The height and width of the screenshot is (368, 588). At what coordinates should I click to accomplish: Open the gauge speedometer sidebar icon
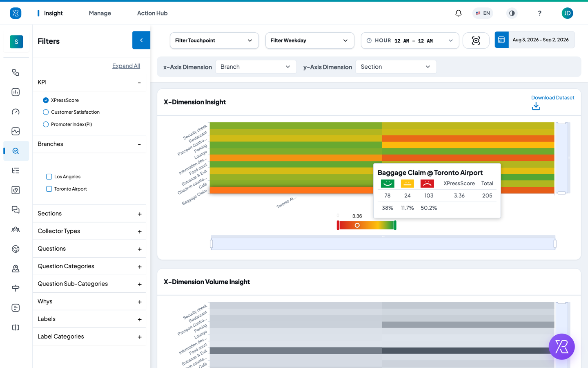click(x=16, y=112)
